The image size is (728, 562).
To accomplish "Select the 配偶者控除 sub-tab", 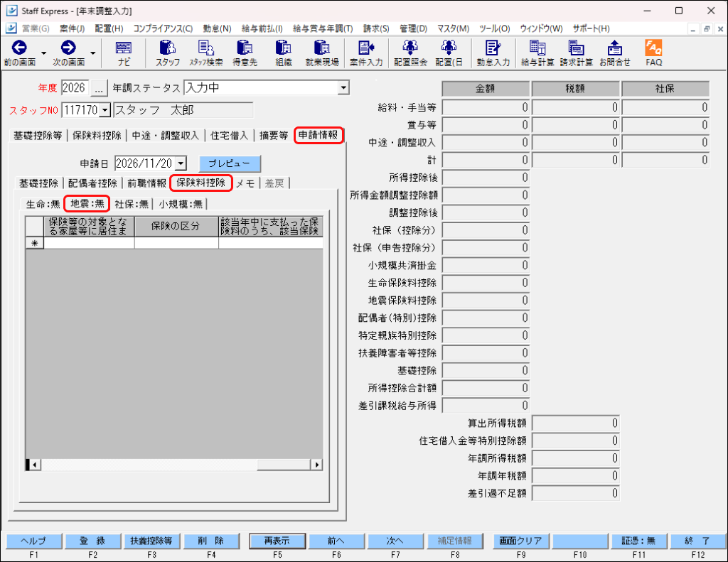I will (x=92, y=183).
